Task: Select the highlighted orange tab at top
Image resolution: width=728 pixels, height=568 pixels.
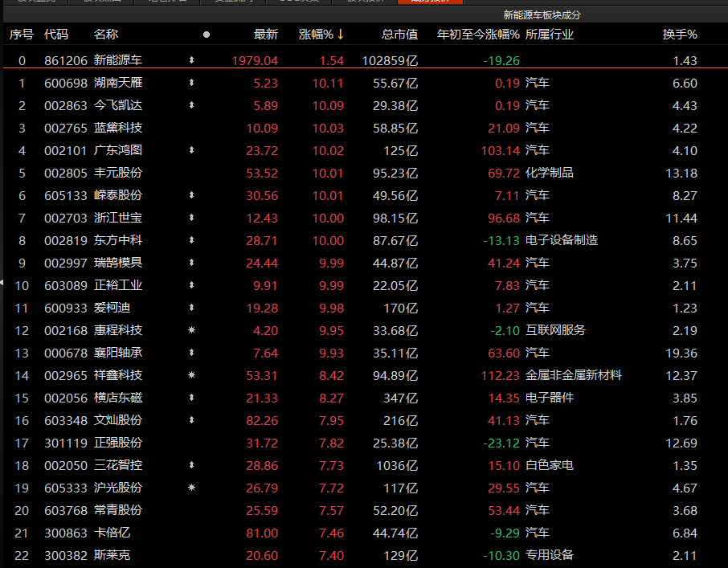Action: [431, 2]
